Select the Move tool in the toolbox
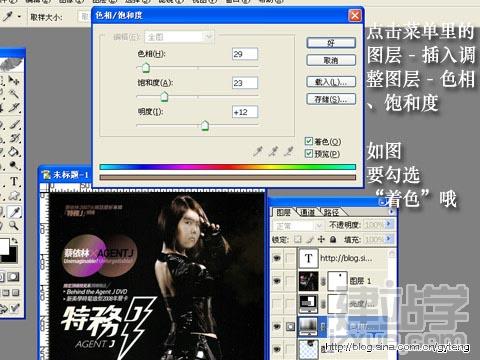 [14, 80]
